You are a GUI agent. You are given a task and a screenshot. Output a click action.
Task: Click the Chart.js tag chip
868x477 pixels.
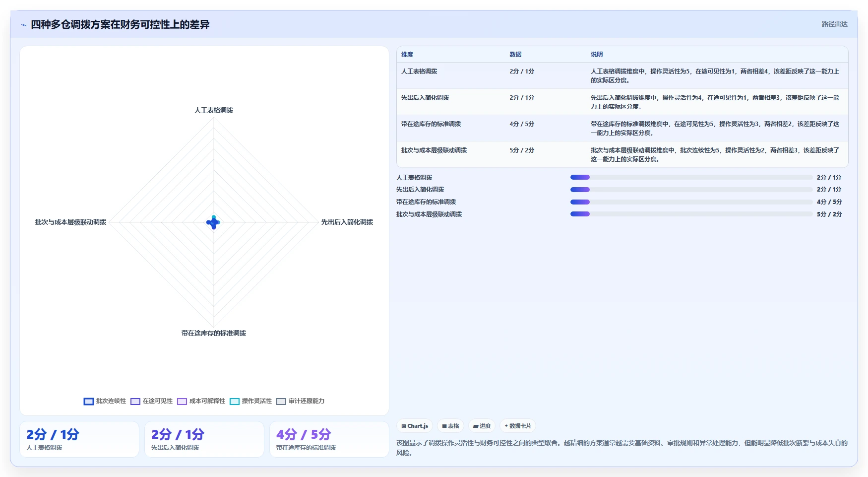[x=415, y=426]
